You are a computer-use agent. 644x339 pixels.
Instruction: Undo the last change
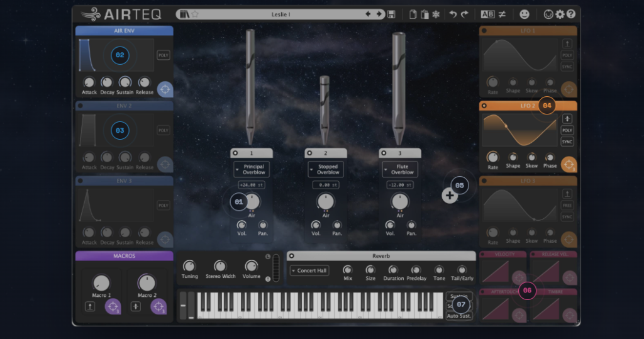453,14
